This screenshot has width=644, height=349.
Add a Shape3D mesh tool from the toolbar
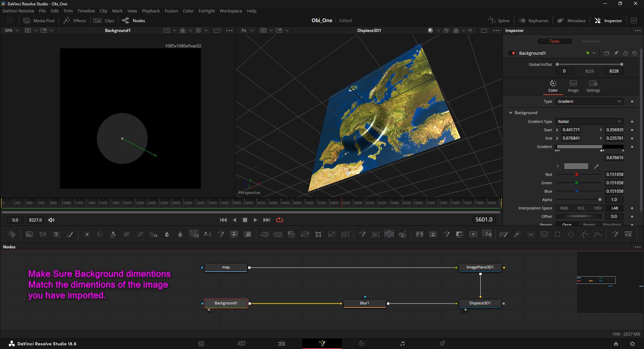click(389, 235)
